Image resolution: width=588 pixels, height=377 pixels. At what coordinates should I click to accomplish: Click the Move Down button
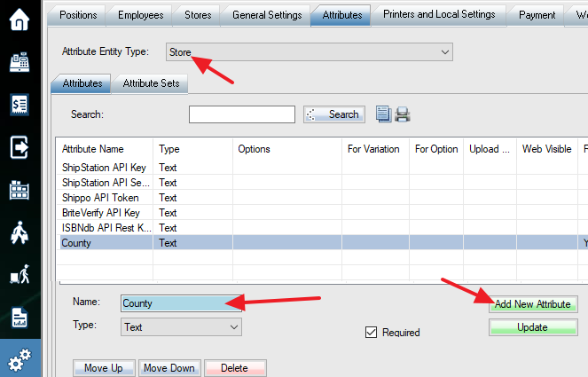[x=169, y=368]
